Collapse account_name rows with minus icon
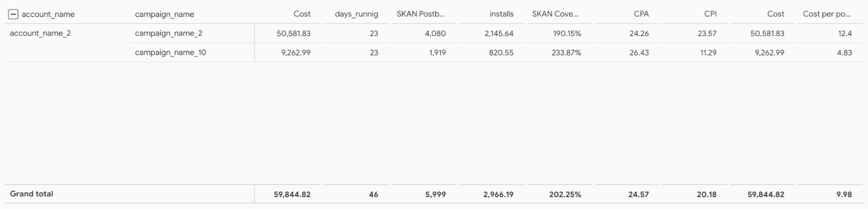 point(13,14)
